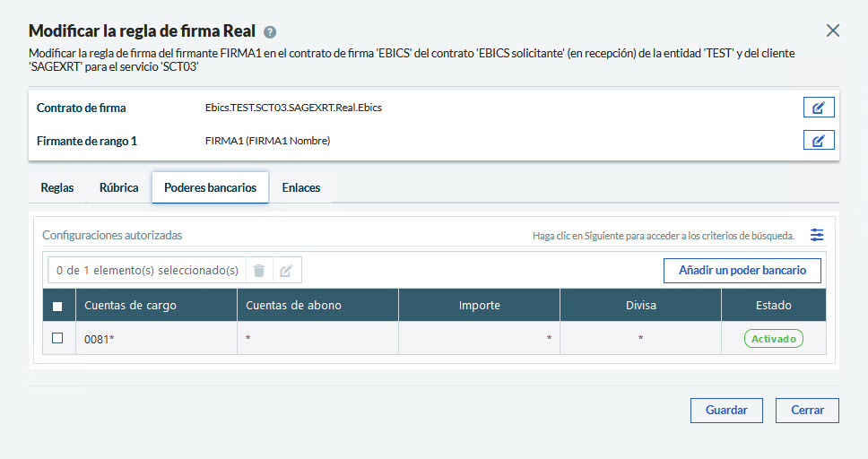
Task: Switch to the Reglas tab
Action: (x=57, y=188)
